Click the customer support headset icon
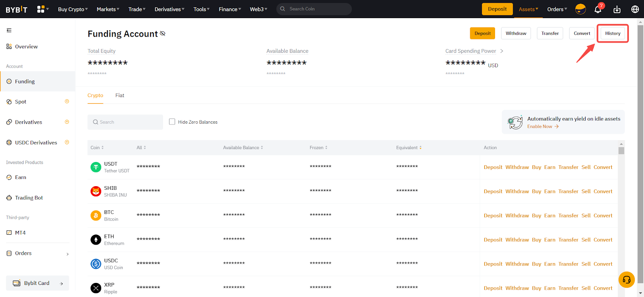Viewport: 644px width, 297px height. click(x=626, y=280)
